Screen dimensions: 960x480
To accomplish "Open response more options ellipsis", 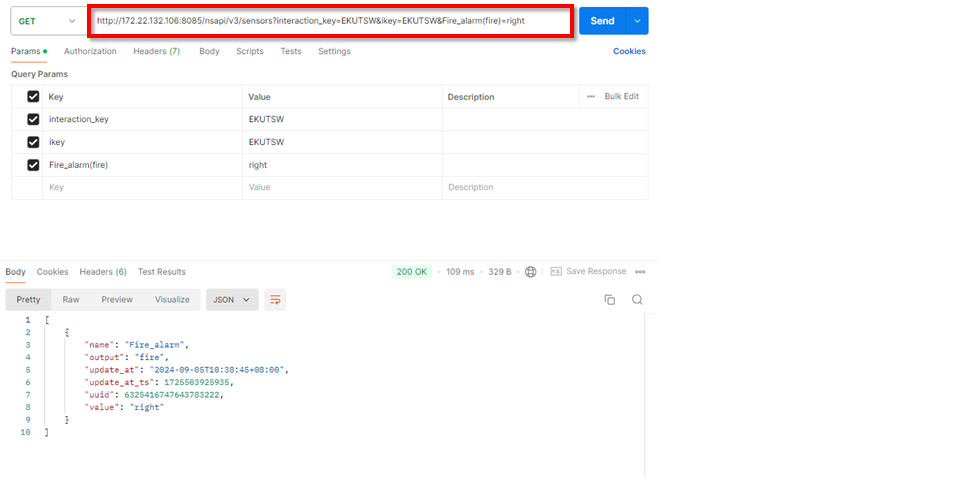I will pyautogui.click(x=640, y=272).
